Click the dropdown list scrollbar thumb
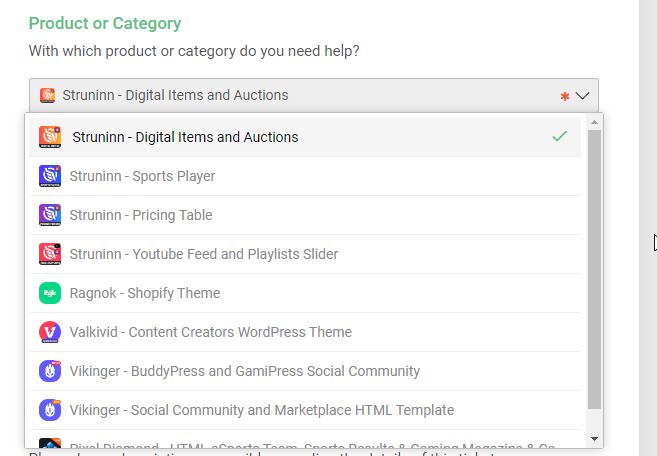This screenshot has height=456, width=657. (x=594, y=268)
